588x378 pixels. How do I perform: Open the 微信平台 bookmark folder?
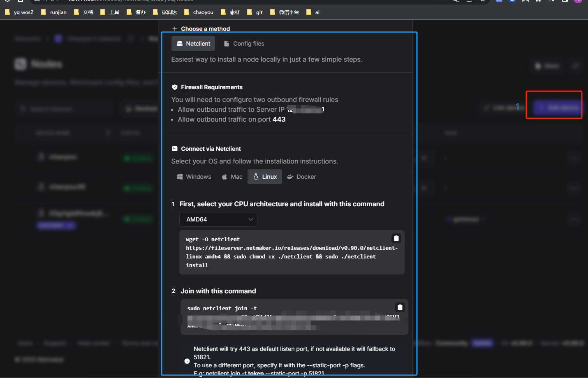285,12
